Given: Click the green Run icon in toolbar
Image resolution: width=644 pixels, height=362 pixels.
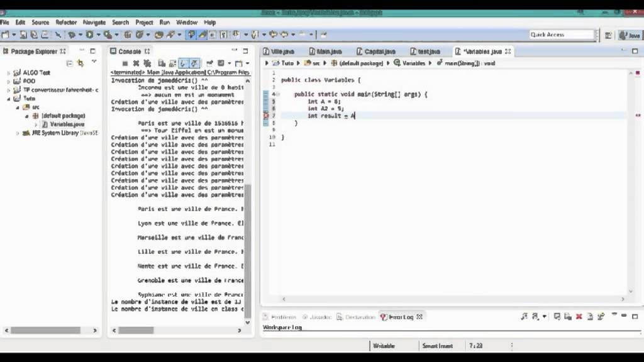Looking at the screenshot, I should click(x=89, y=35).
